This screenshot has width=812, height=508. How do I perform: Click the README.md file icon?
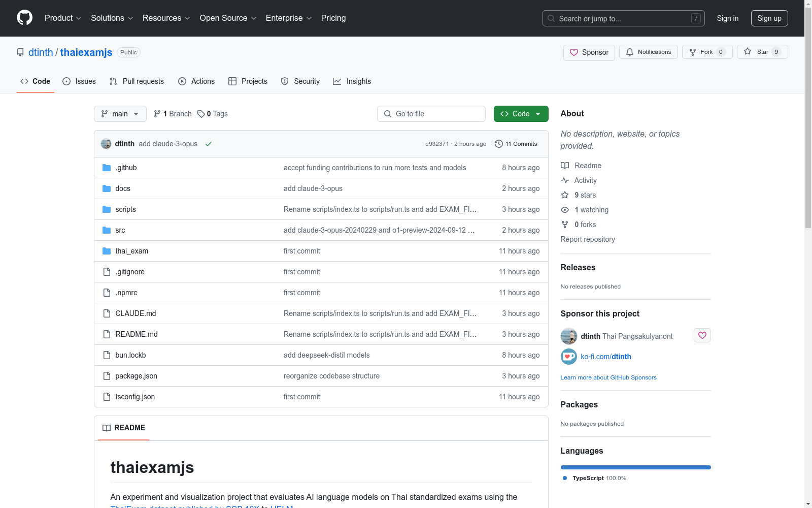[x=107, y=334]
